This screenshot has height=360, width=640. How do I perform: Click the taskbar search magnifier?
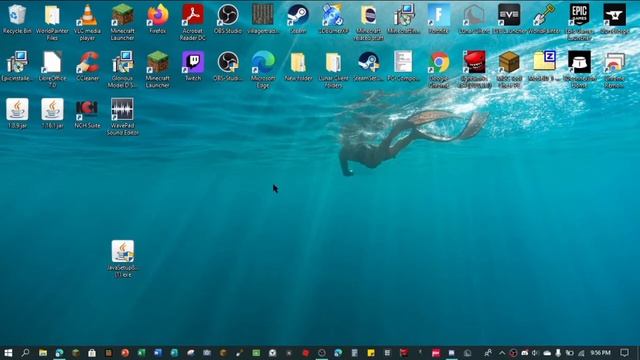pyautogui.click(x=25, y=353)
